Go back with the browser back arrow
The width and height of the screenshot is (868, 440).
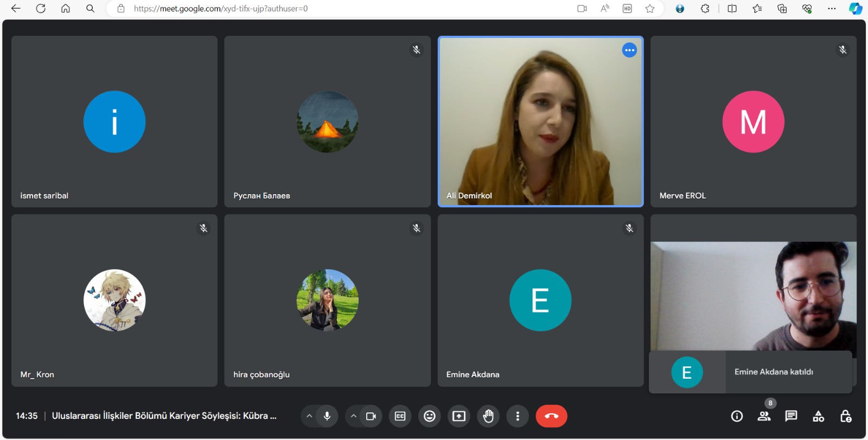pyautogui.click(x=16, y=8)
